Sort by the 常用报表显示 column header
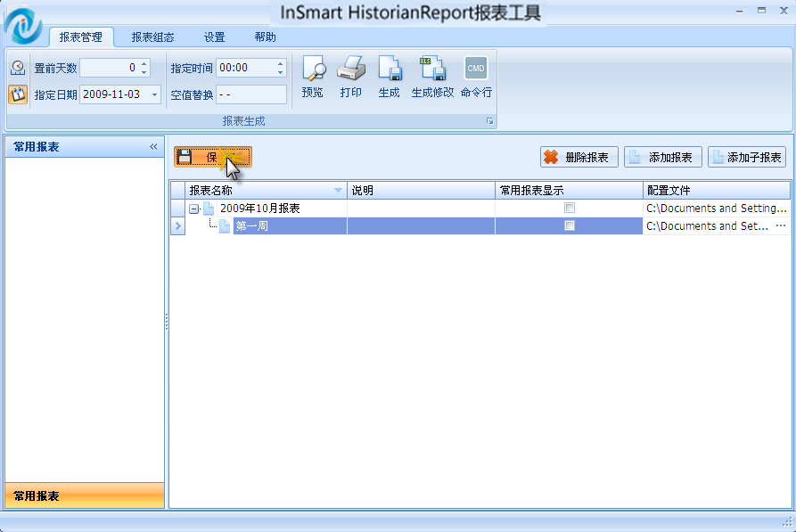This screenshot has width=796, height=532. tap(569, 191)
